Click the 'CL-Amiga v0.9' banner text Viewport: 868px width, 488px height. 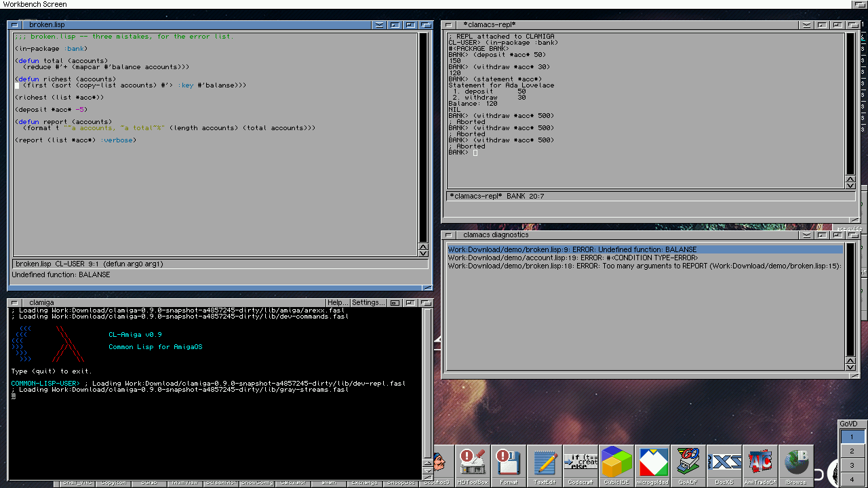[x=135, y=335]
